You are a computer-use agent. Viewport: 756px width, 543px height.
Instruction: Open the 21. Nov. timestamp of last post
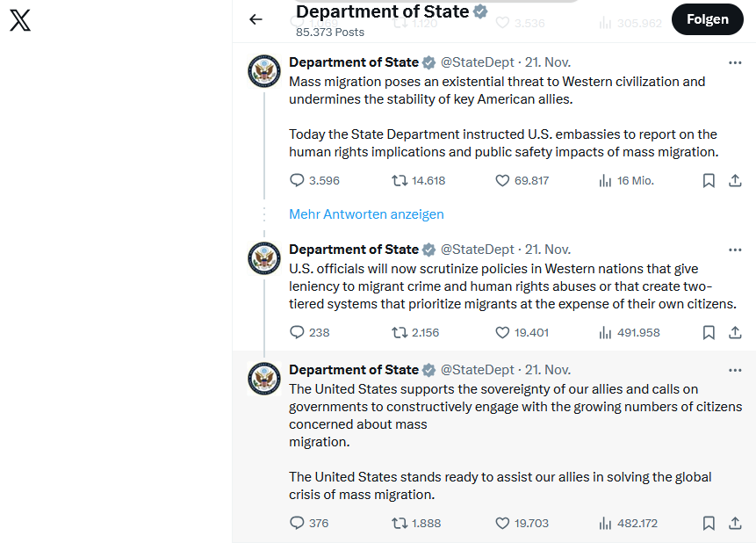click(x=548, y=370)
